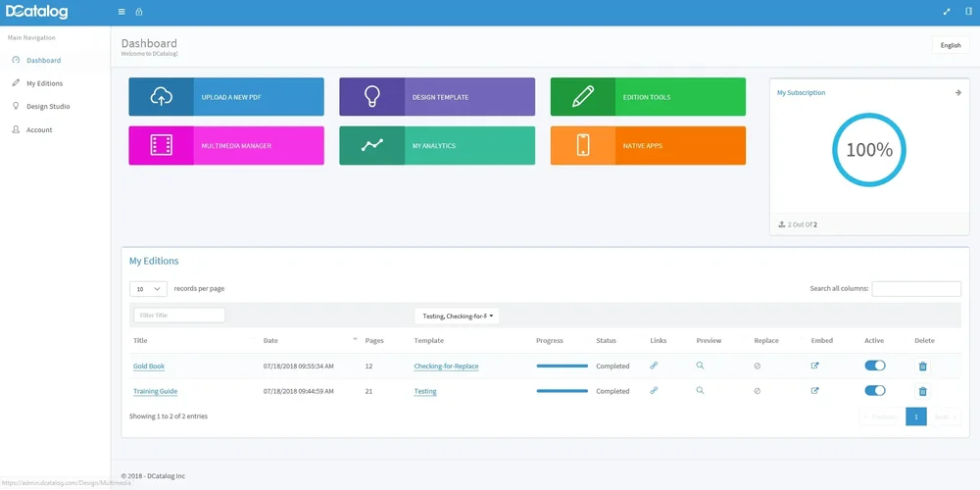Image resolution: width=980 pixels, height=490 pixels.
Task: Open the Gold Book edition link
Action: (x=149, y=367)
